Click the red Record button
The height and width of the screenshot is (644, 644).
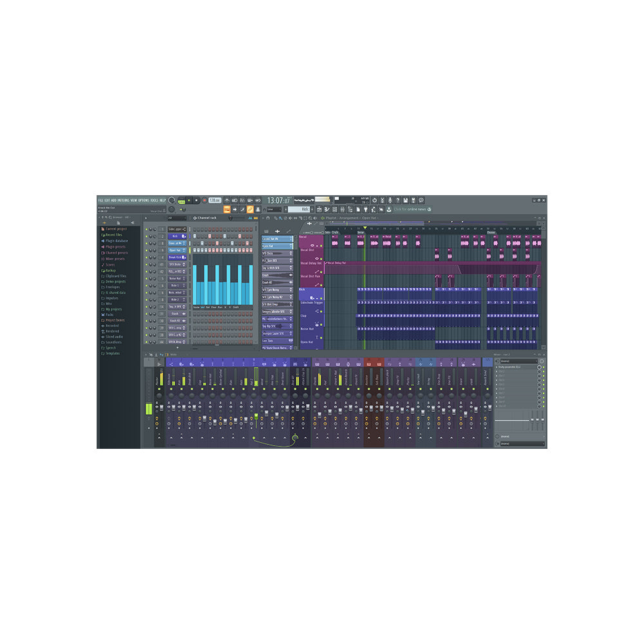tap(204, 200)
